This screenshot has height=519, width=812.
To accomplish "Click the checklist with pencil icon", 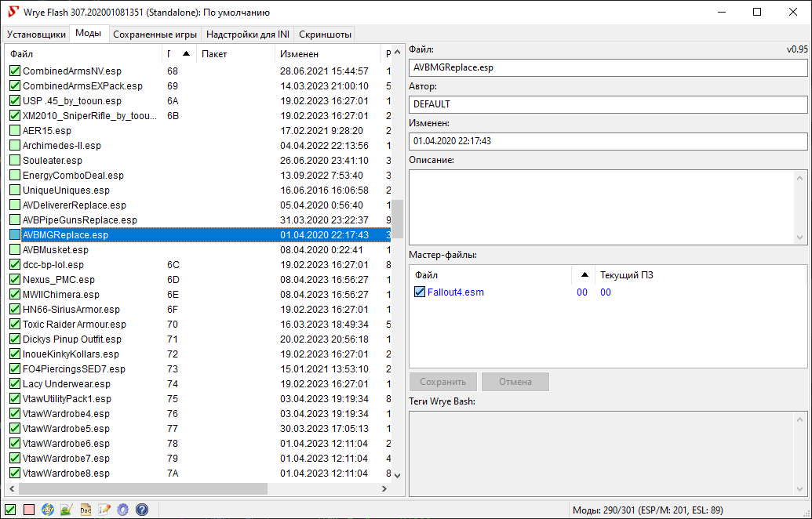I will pos(104,510).
